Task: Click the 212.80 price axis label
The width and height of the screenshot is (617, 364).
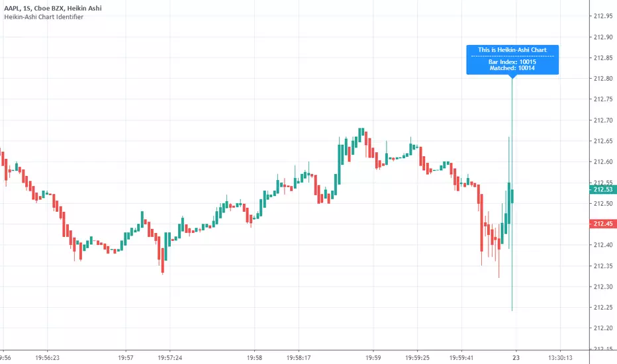Action: (602, 78)
